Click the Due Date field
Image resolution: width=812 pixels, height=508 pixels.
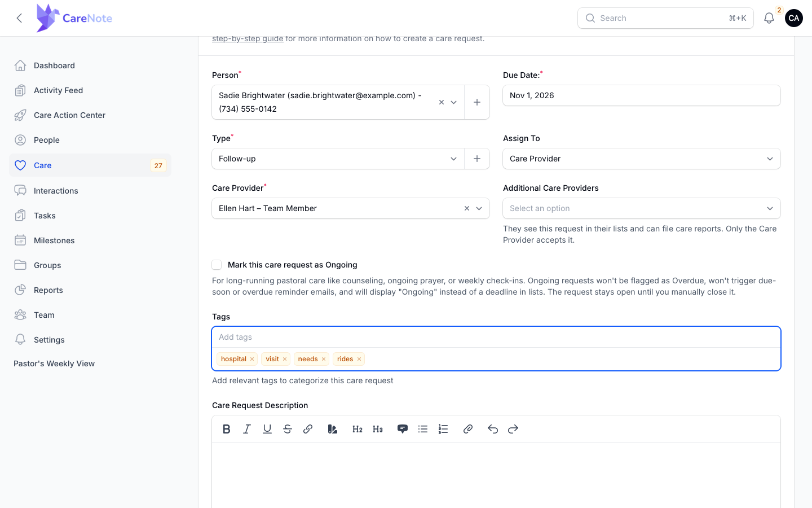pyautogui.click(x=642, y=95)
